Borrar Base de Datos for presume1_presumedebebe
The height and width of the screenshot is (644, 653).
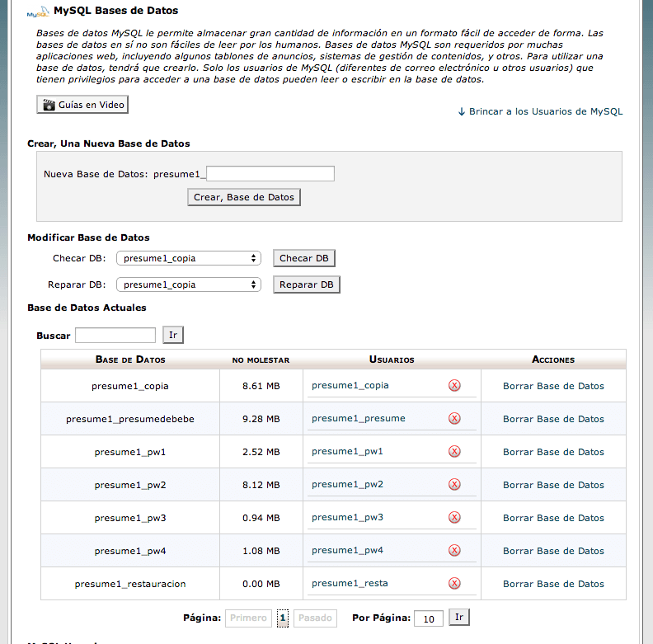553,419
